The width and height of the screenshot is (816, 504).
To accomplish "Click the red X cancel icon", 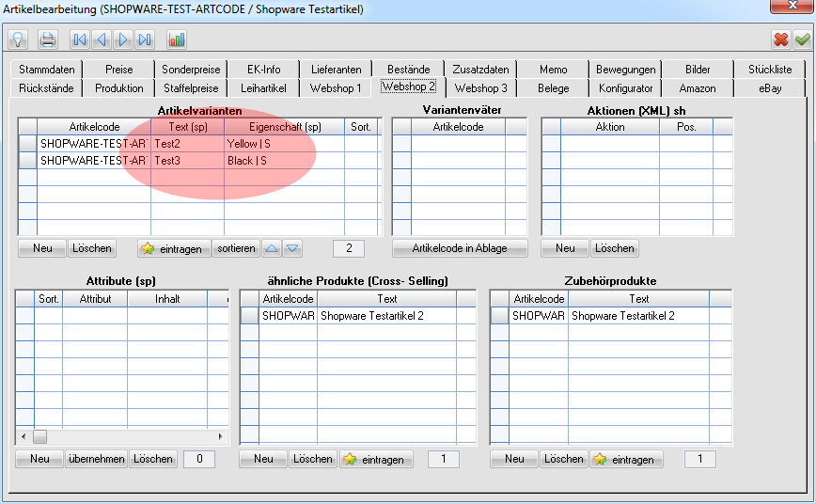I will point(780,39).
